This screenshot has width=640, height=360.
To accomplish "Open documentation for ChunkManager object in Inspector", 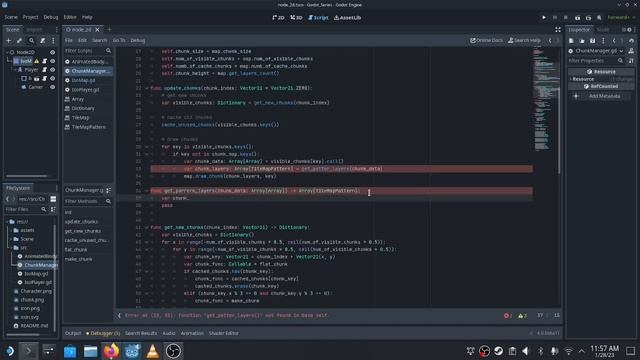I will pos(631,51).
